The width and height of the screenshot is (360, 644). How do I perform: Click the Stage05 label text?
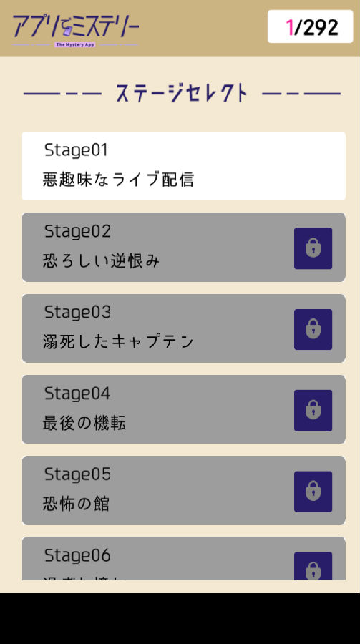77,474
